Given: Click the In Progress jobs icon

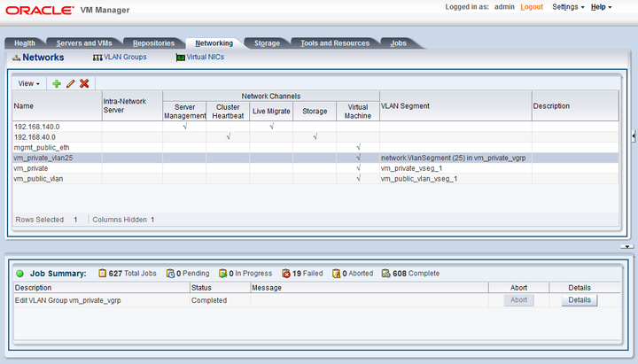Looking at the screenshot, I should (223, 274).
